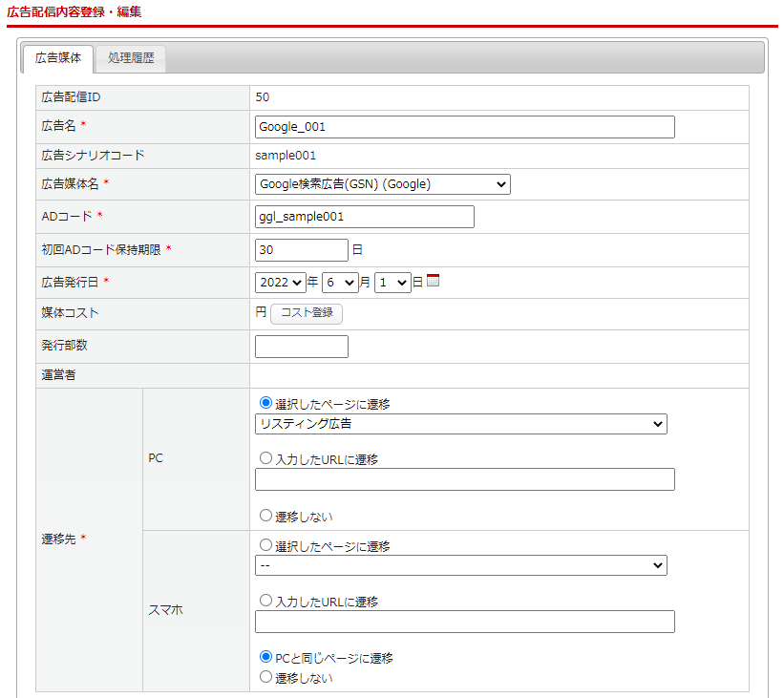Click the 発行部数 input field
Screen dimensions: 784x698
coord(301,347)
